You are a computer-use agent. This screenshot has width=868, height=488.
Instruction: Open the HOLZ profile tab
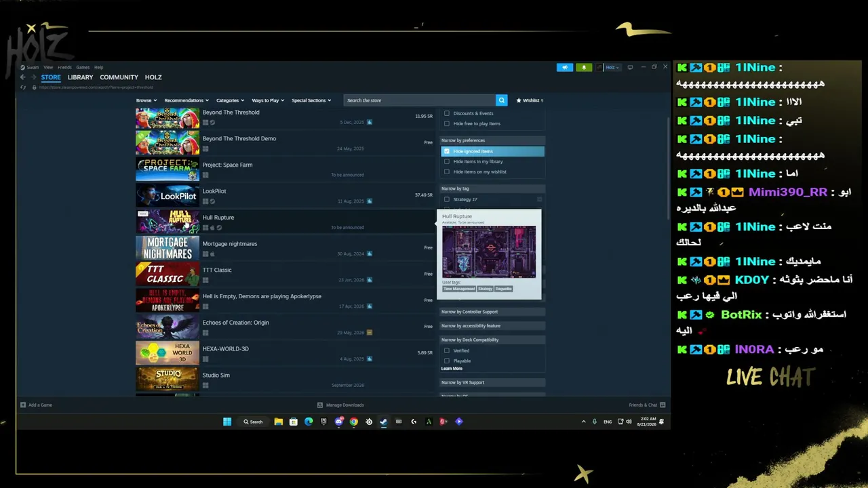(x=153, y=77)
